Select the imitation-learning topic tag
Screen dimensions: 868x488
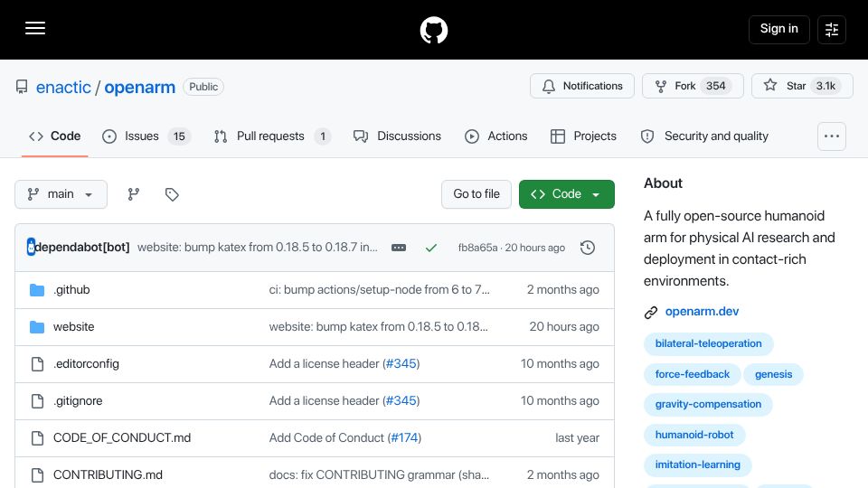(x=697, y=465)
